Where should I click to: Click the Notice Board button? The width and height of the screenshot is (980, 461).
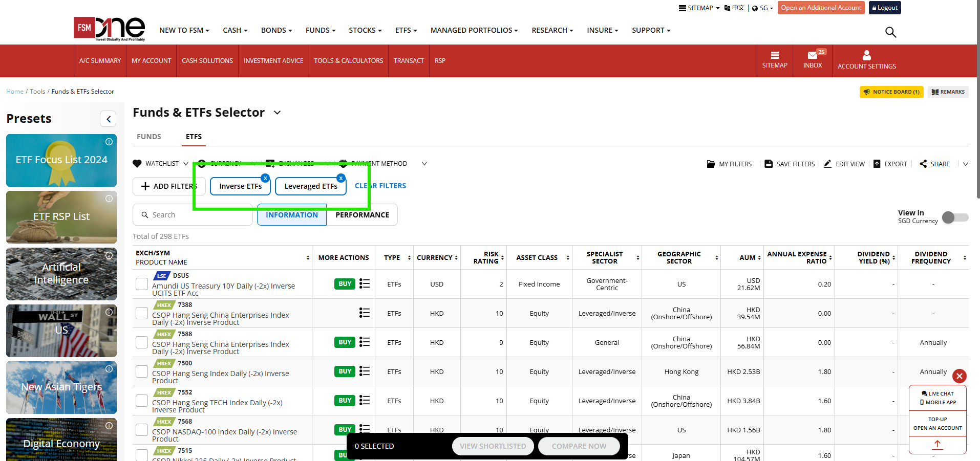click(891, 92)
